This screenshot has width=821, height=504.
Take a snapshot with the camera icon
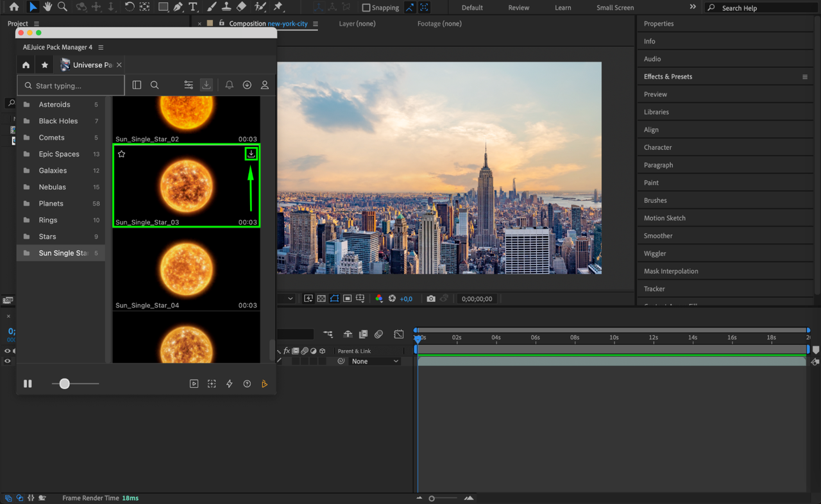(431, 298)
